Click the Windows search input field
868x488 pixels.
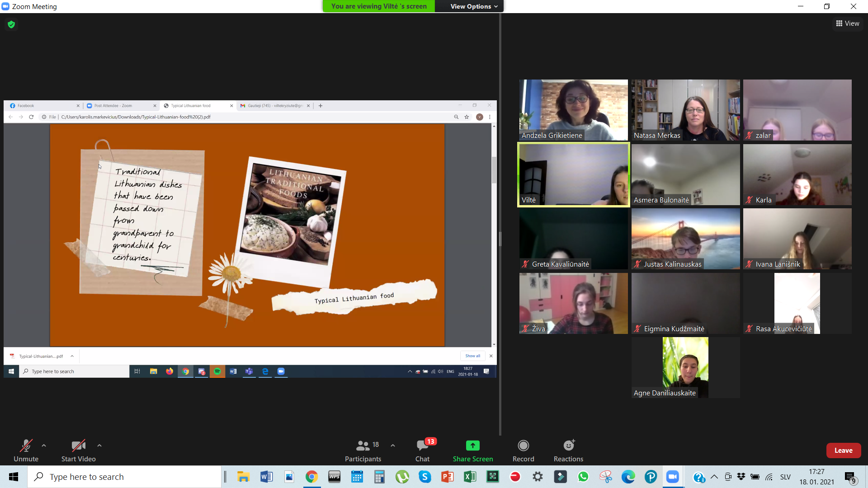pyautogui.click(x=124, y=477)
